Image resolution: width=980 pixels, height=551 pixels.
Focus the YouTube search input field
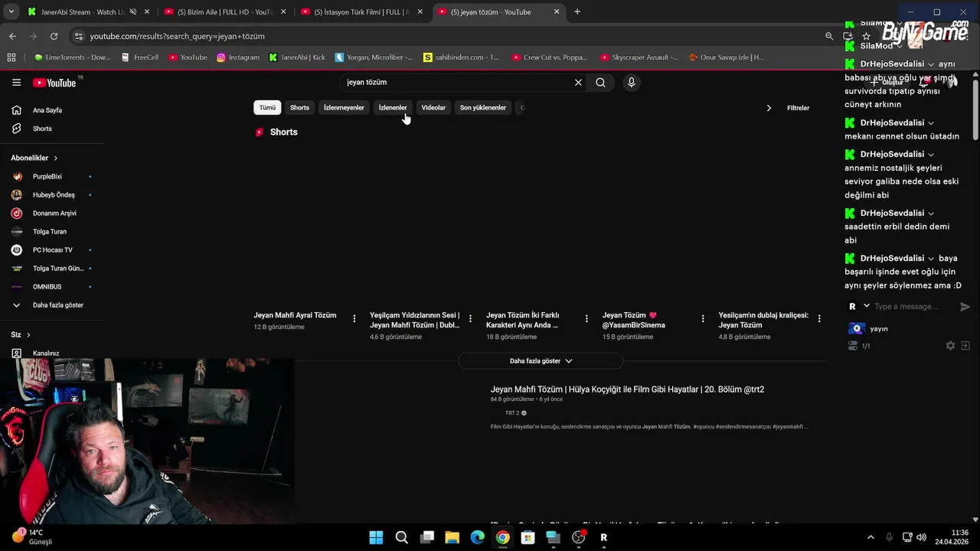(457, 83)
